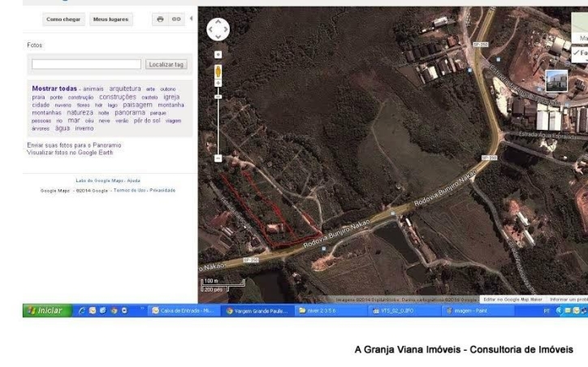Select the construções tag

[x=118, y=97]
